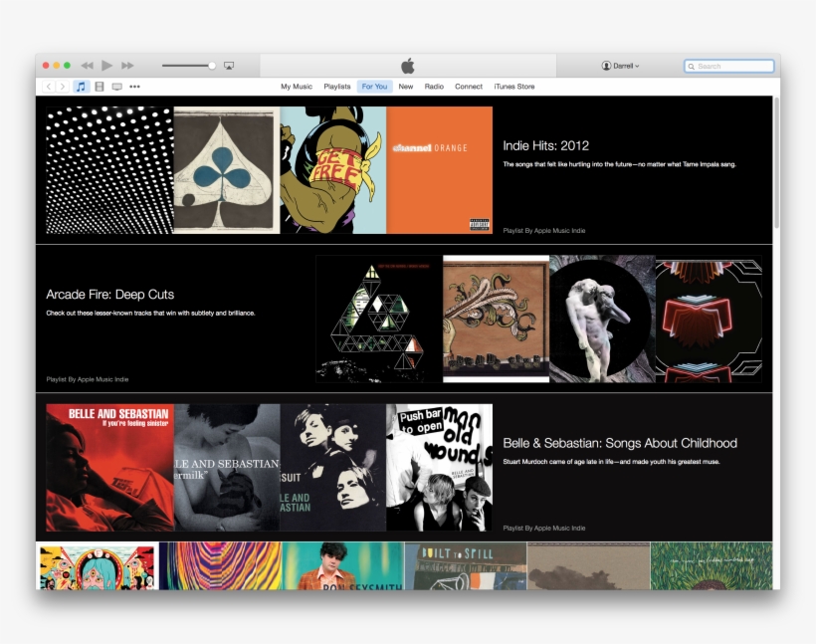Open Arcade Fire: Deep Cuts playlist title
This screenshot has height=644, width=816.
pyautogui.click(x=109, y=295)
